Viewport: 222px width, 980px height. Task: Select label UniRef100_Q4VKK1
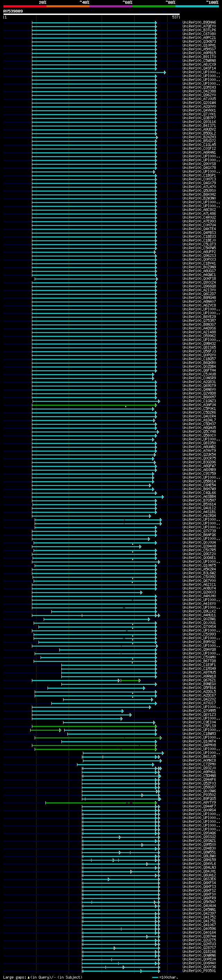tap(199, 110)
